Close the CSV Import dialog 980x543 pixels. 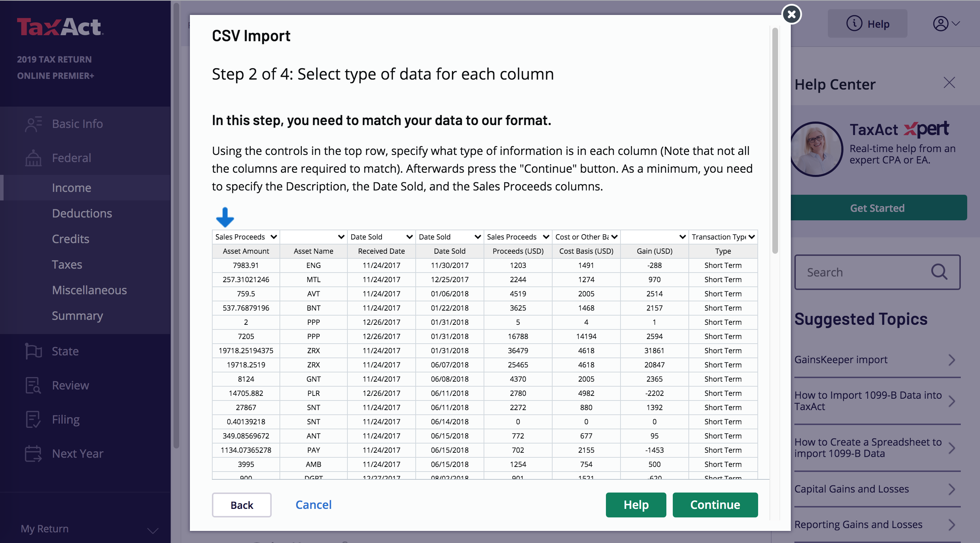(x=791, y=15)
